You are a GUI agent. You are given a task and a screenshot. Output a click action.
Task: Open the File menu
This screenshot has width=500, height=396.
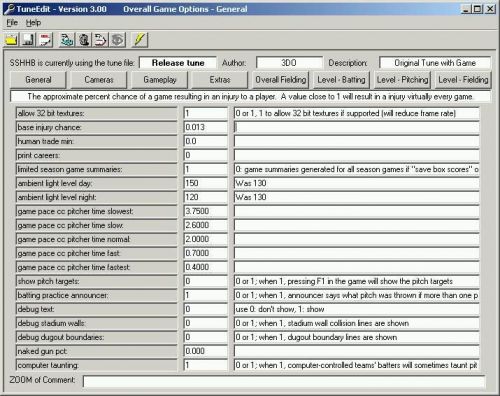pos(12,23)
